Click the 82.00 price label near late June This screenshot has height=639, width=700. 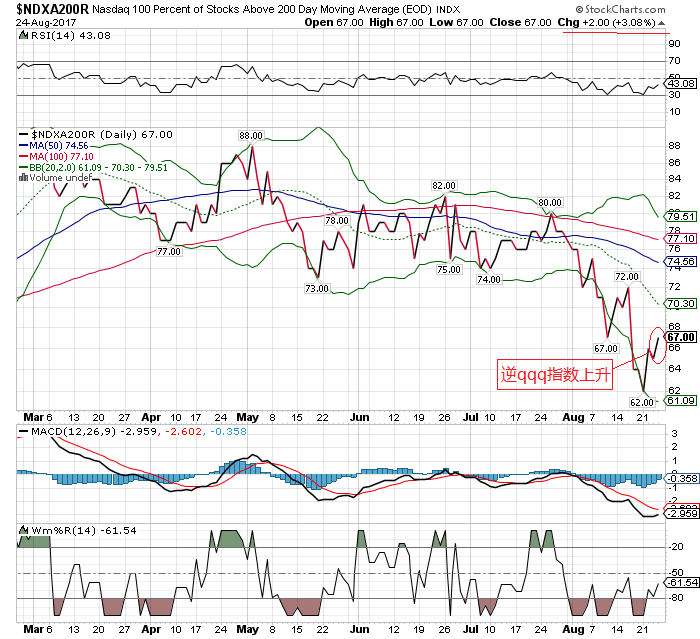coord(444,185)
